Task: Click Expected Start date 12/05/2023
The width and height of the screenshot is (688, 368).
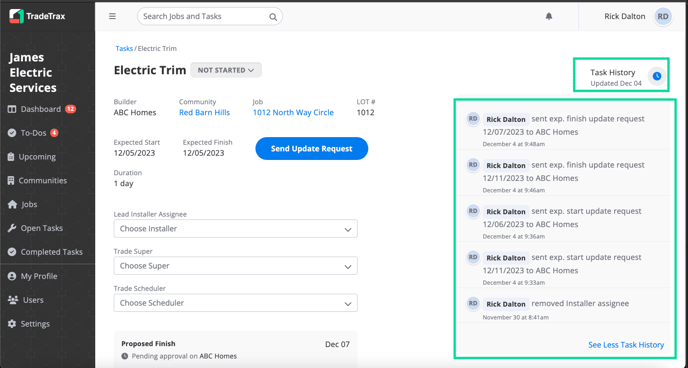Action: [134, 153]
